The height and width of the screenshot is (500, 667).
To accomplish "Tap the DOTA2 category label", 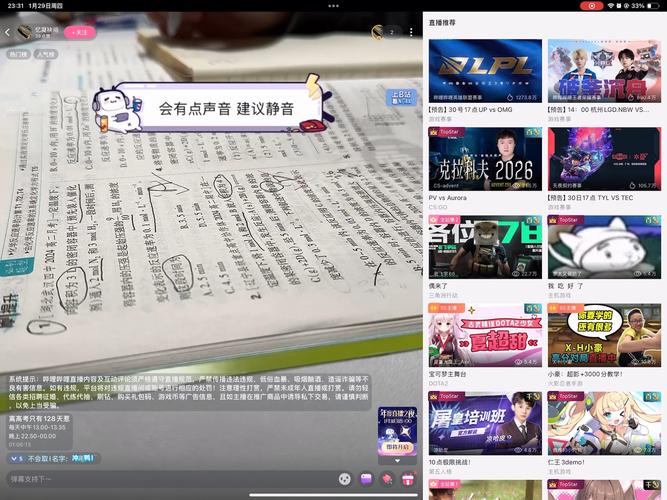I will click(438, 383).
